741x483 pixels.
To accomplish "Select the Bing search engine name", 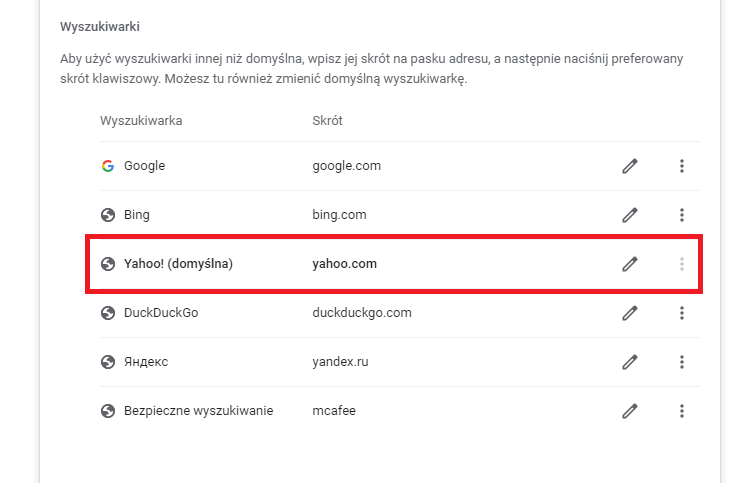I will tap(137, 215).
